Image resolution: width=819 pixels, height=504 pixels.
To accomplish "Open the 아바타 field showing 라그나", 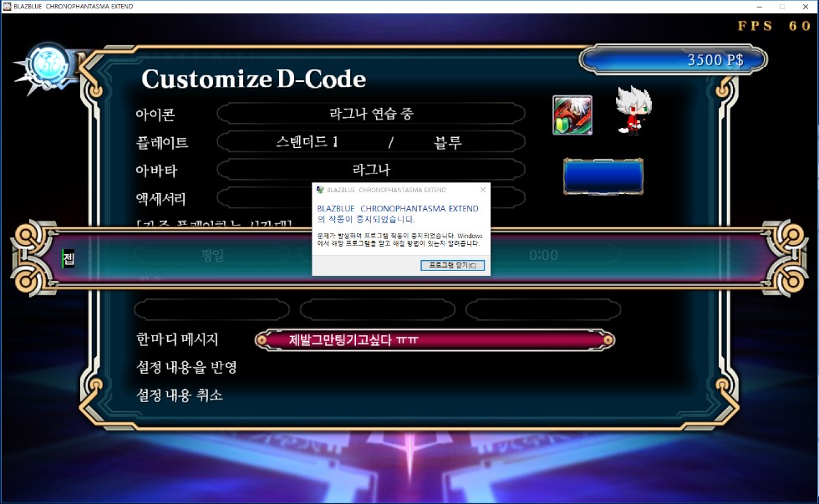I will tap(370, 170).
